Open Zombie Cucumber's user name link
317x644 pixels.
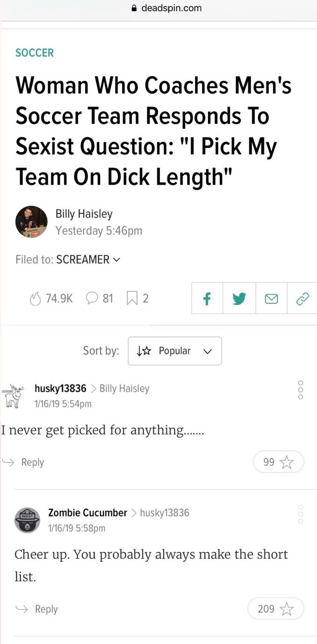pos(88,512)
